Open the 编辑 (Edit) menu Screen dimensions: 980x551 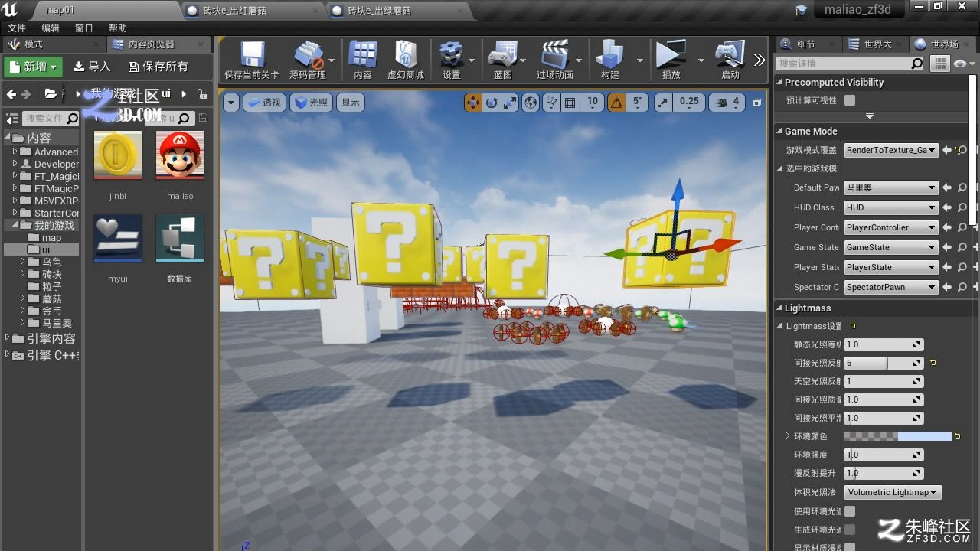[x=51, y=28]
